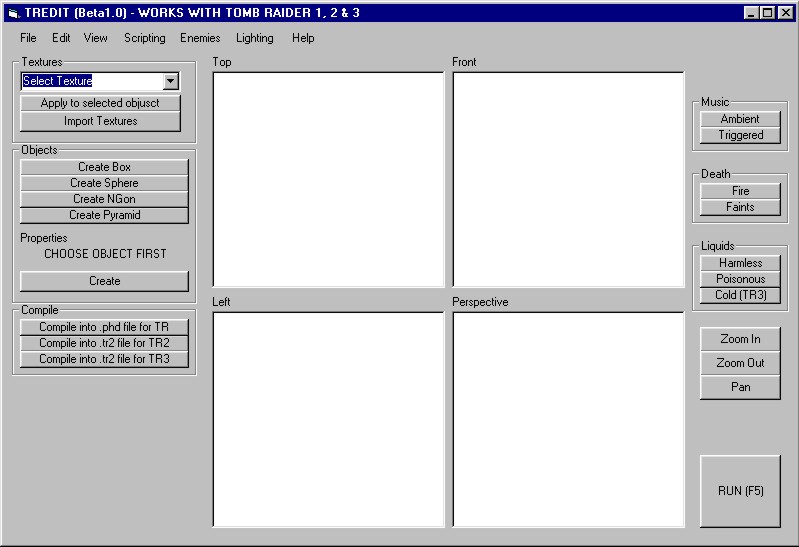
Task: Expand the Select Texture dropdown arrow
Action: 171,81
